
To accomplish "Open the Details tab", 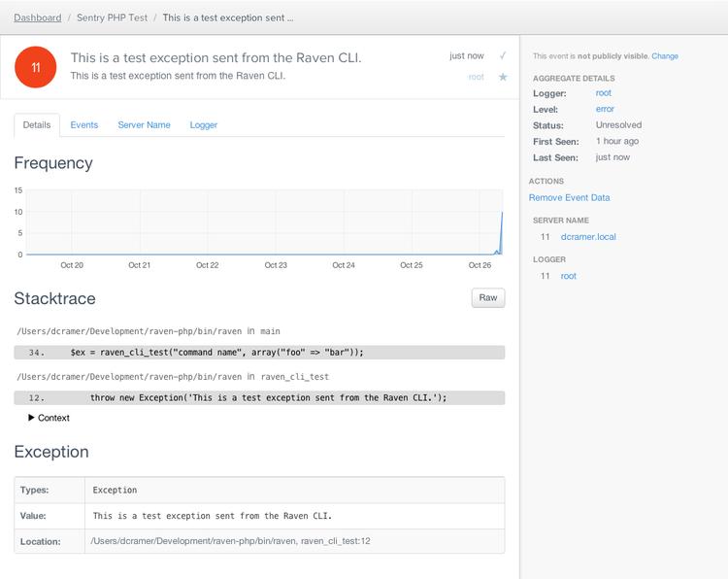I will 37,125.
